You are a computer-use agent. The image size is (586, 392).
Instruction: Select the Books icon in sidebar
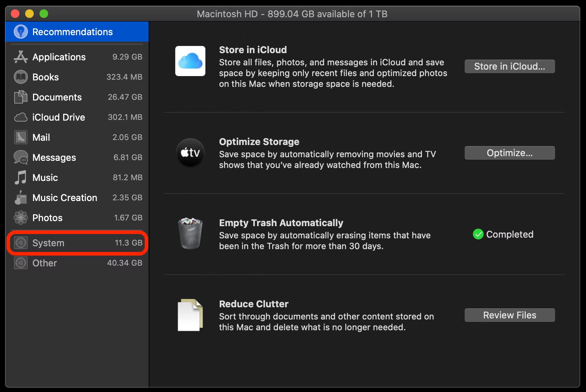click(x=20, y=77)
